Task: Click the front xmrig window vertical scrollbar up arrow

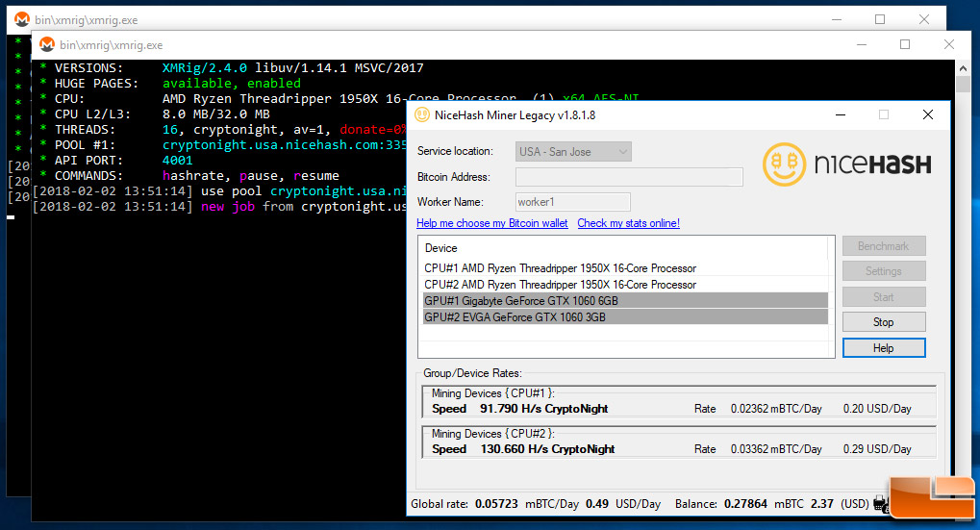Action: click(962, 67)
